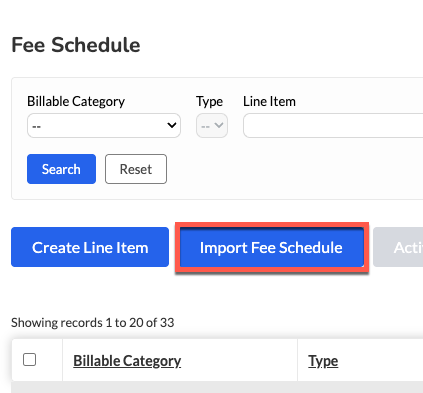423x393 pixels.
Task: Click the 'Showing records 1 to 20 of 33' text
Action: tap(93, 323)
